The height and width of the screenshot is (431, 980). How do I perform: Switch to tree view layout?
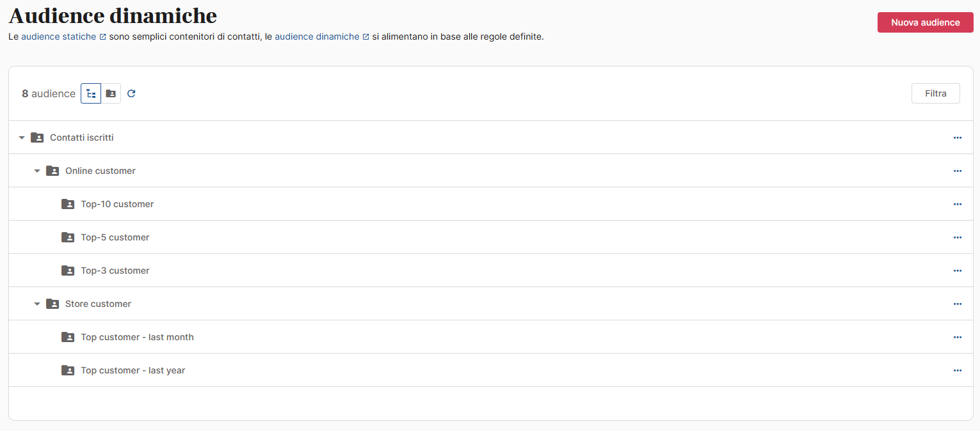coord(91,93)
